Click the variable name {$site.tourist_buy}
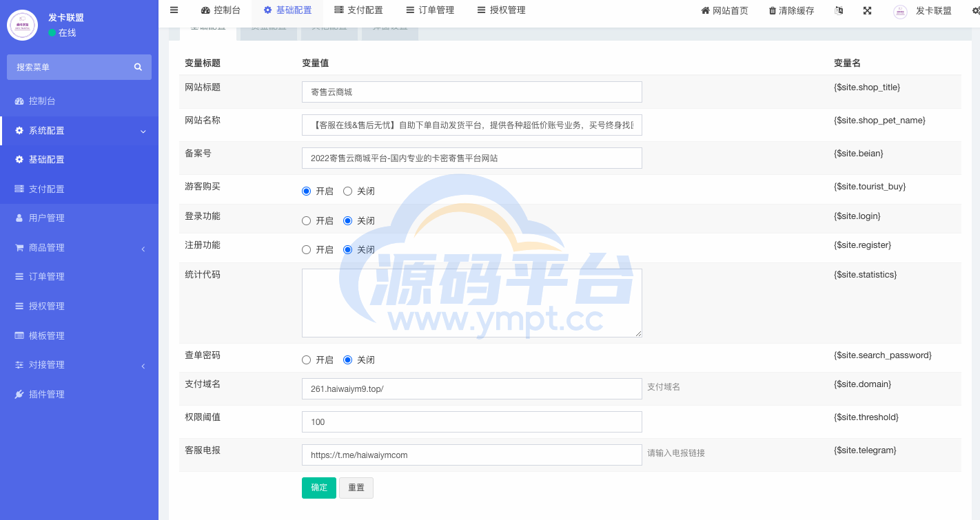Image resolution: width=980 pixels, height=520 pixels. click(x=870, y=187)
